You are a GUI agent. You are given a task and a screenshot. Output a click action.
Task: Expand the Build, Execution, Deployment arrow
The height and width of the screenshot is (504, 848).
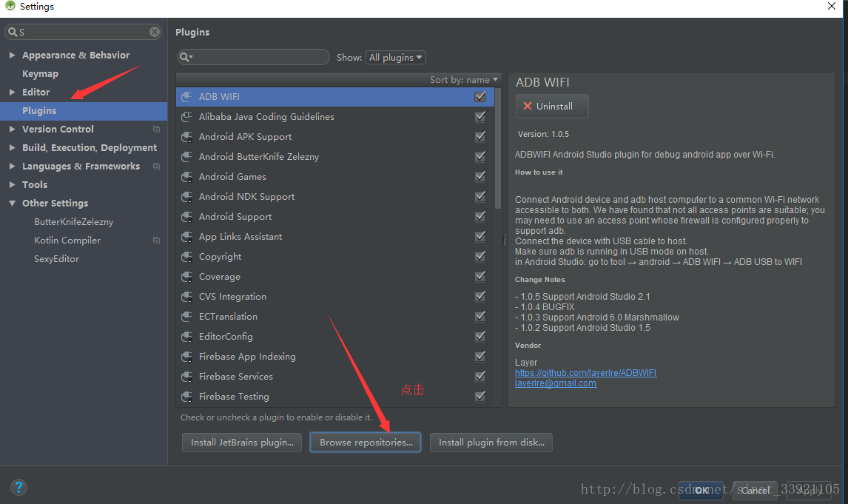[x=12, y=147]
